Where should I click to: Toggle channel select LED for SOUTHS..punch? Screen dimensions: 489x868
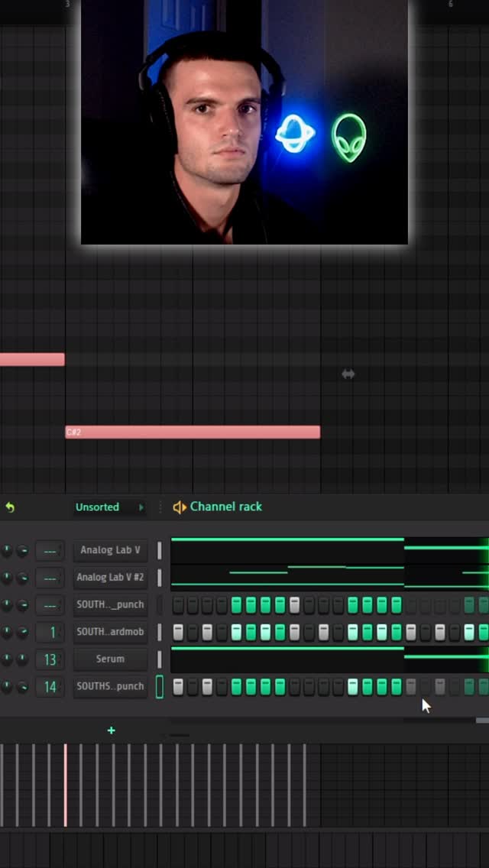pos(160,687)
